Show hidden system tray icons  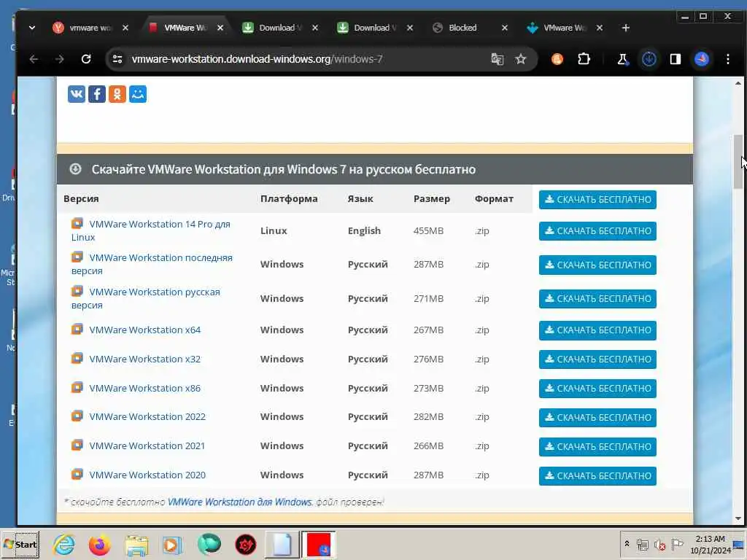(x=627, y=544)
